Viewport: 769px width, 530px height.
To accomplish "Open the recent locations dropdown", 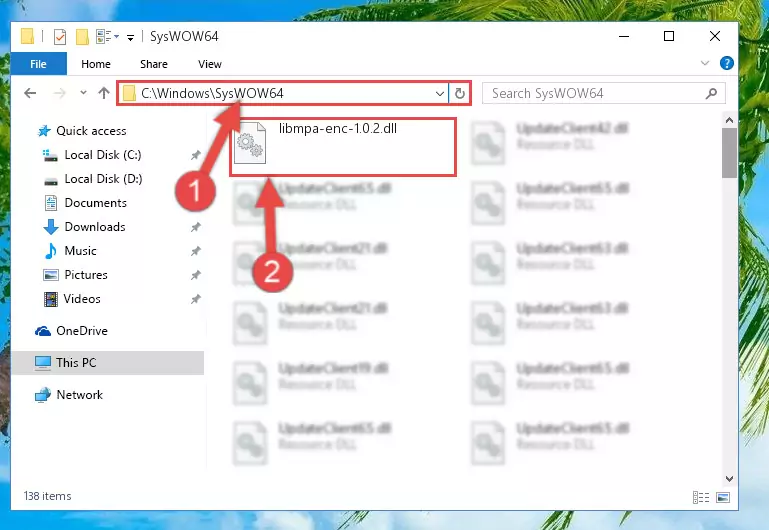I will coord(83,93).
